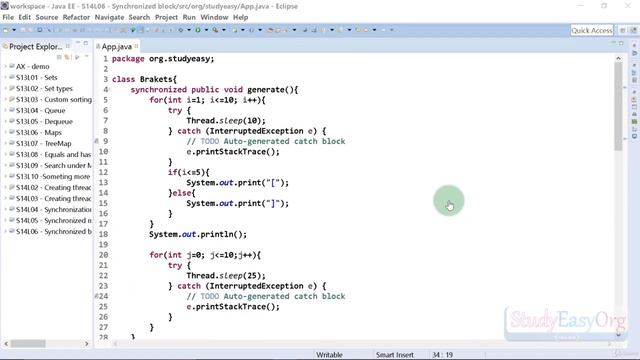
Task: Select the S13L08 - Equals and hash project
Action: 53,154
